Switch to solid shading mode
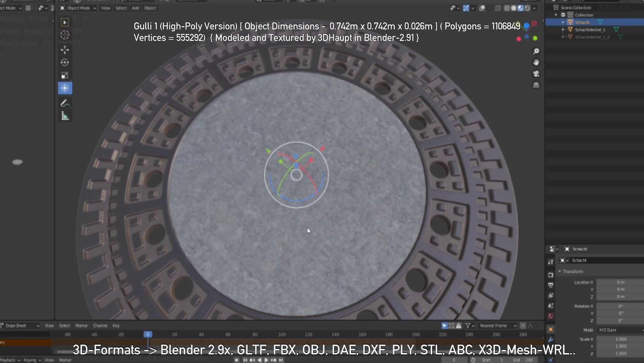Screen dimensions: 644x363 pyautogui.click(x=513, y=8)
